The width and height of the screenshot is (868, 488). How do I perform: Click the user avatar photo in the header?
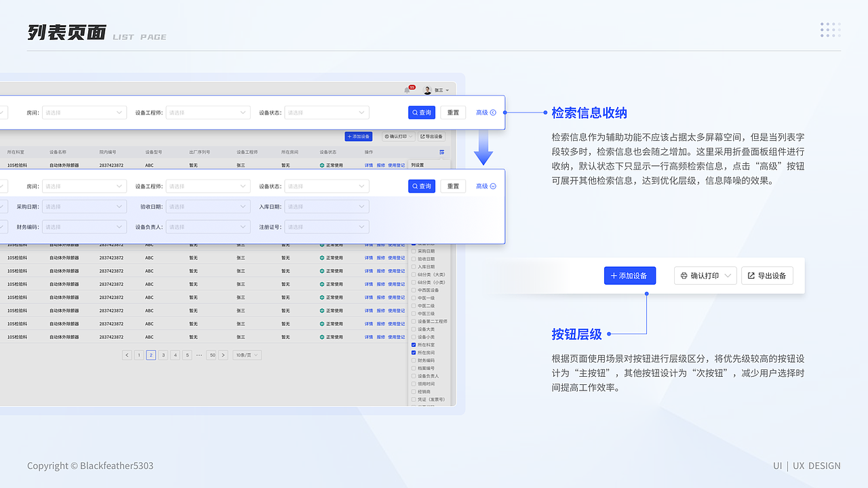point(427,90)
